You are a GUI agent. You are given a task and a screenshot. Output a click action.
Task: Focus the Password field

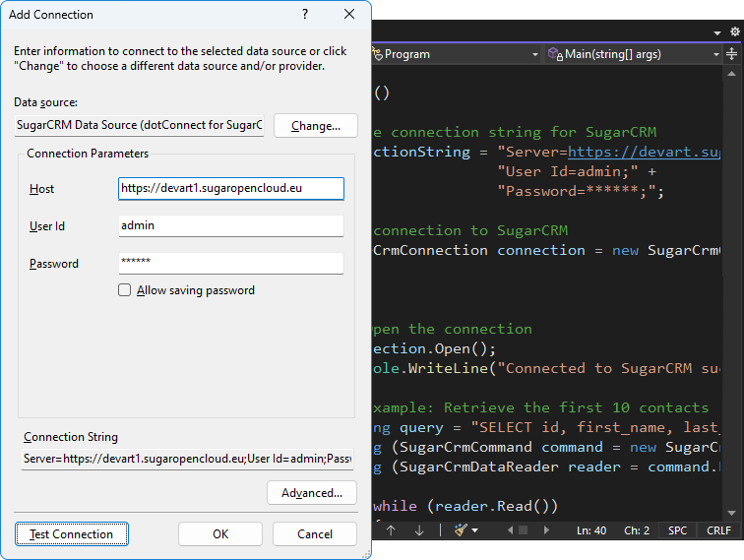pos(231,263)
